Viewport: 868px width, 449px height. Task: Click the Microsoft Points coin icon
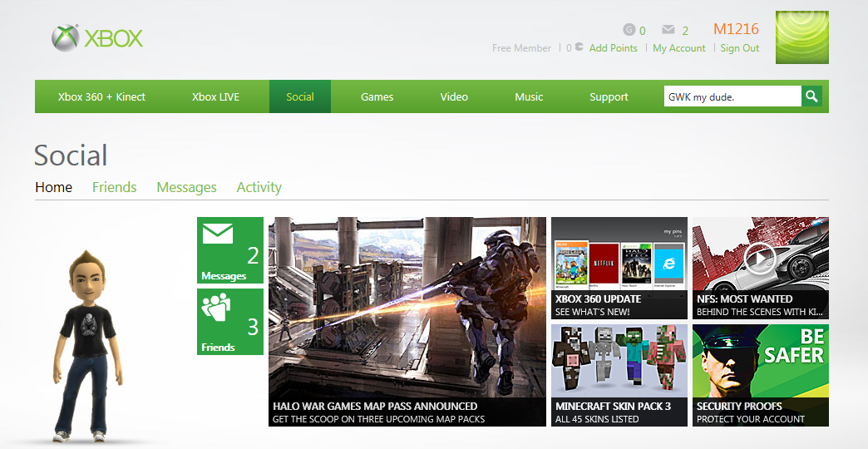pyautogui.click(x=579, y=47)
